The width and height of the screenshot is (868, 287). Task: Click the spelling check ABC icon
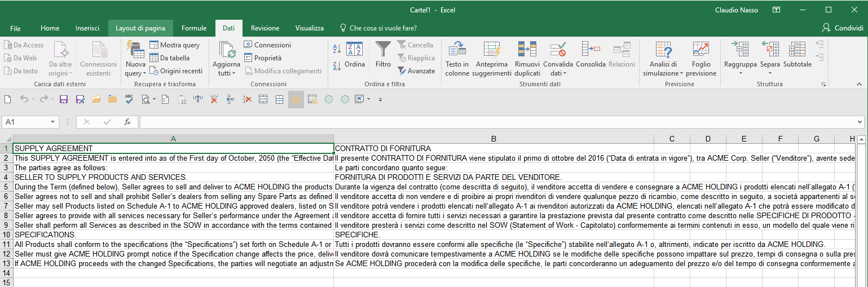tap(129, 99)
